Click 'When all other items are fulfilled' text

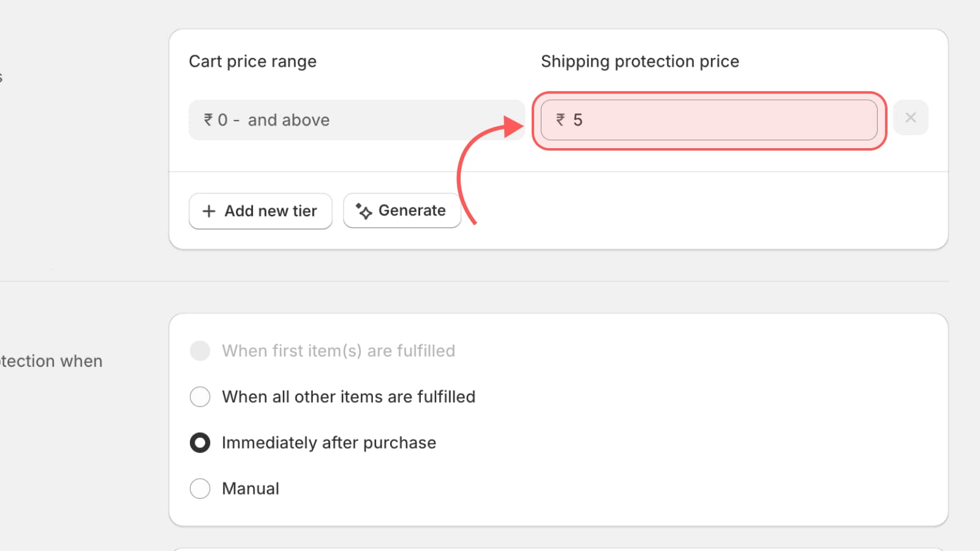(x=349, y=397)
